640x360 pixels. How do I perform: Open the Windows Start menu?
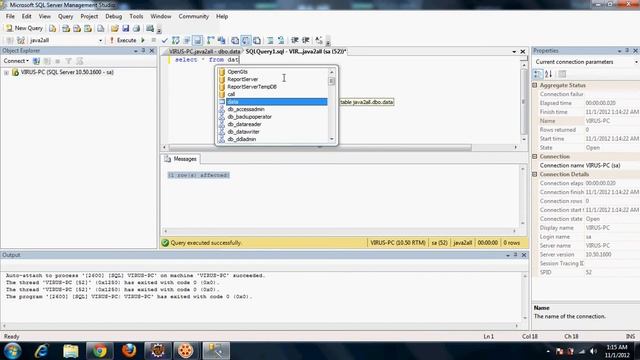point(13,351)
